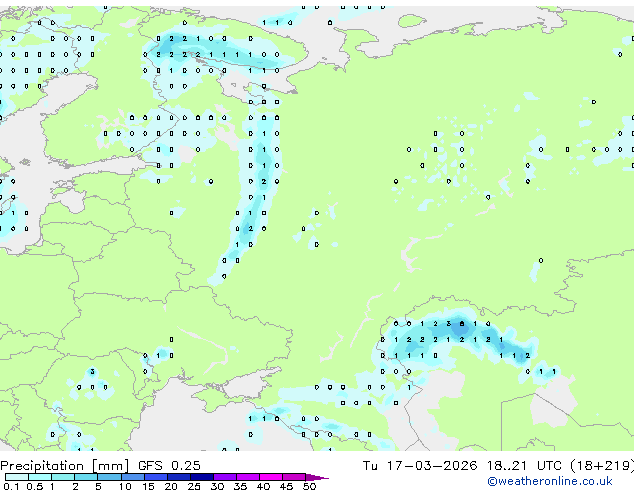The width and height of the screenshot is (634, 490).
Task: Click the "(18+219)" forecast offset text
Action: tap(602, 466)
